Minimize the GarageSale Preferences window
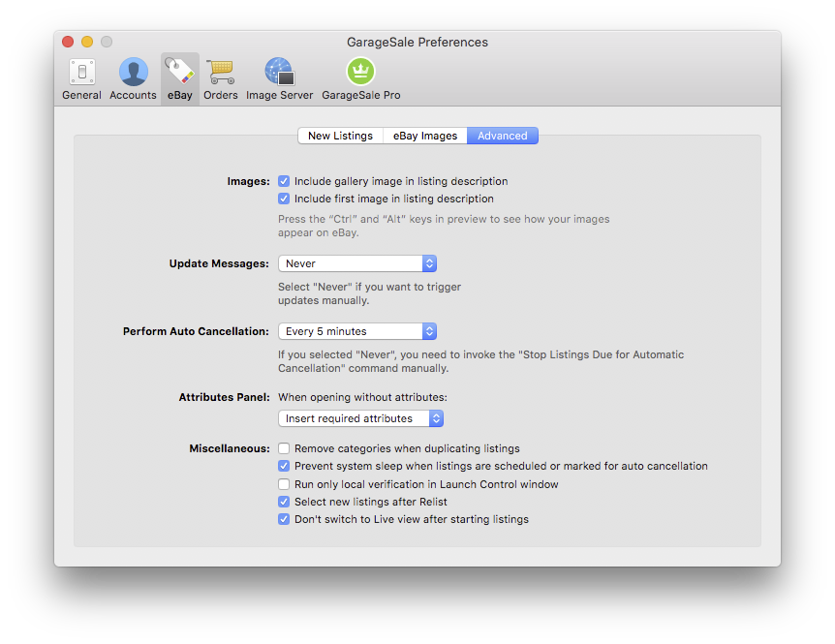 pos(87,42)
